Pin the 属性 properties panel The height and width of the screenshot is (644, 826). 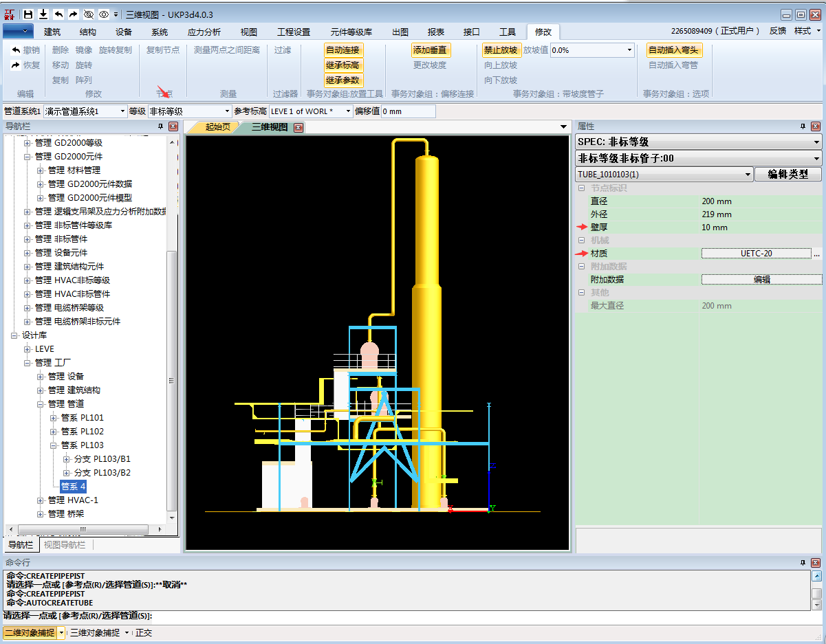(803, 126)
